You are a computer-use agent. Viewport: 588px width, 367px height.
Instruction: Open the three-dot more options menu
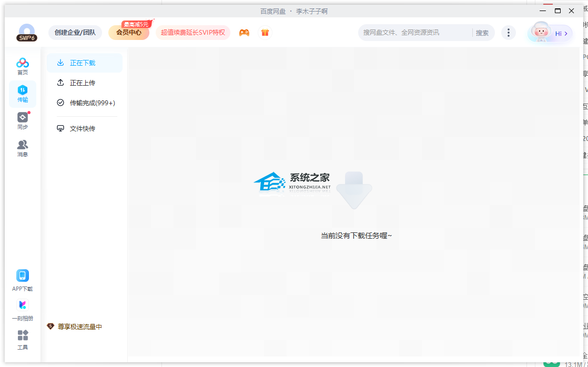(509, 33)
